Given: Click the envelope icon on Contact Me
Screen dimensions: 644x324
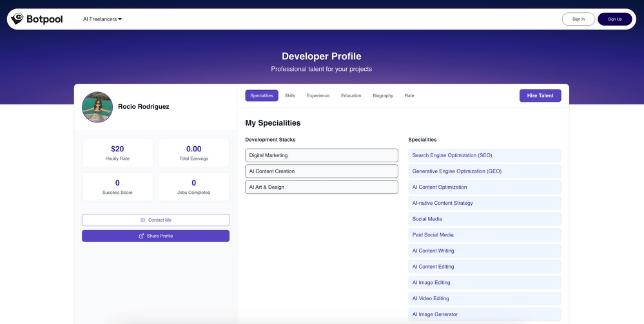Looking at the screenshot, I should click(142, 220).
